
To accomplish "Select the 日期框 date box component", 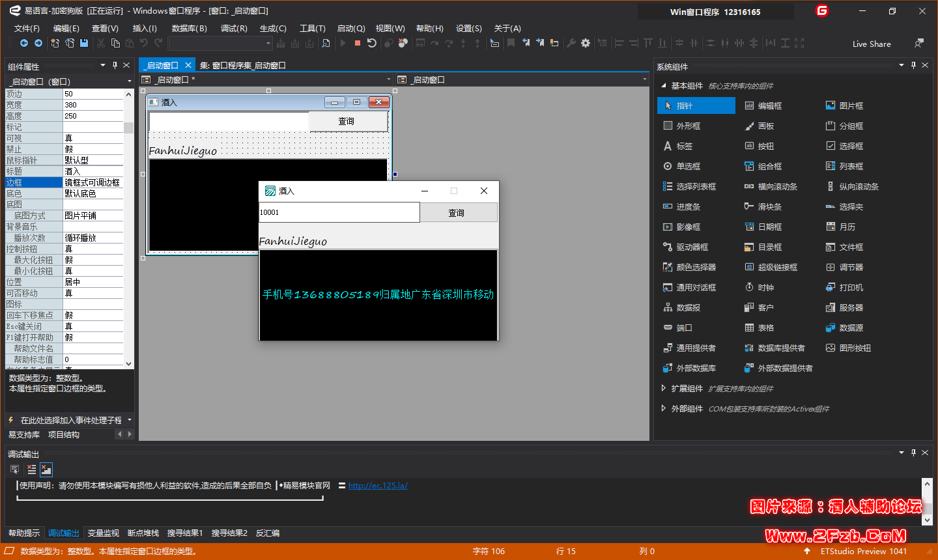I will [x=763, y=227].
